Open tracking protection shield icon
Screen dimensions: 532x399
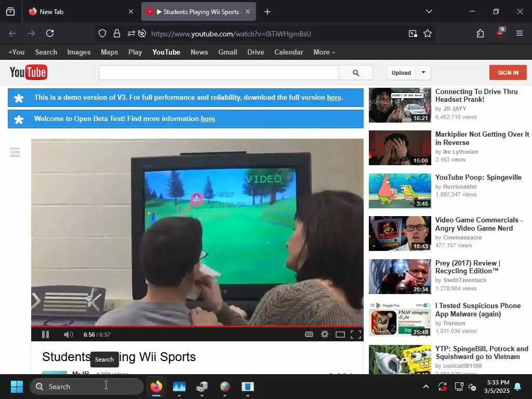[x=102, y=34]
